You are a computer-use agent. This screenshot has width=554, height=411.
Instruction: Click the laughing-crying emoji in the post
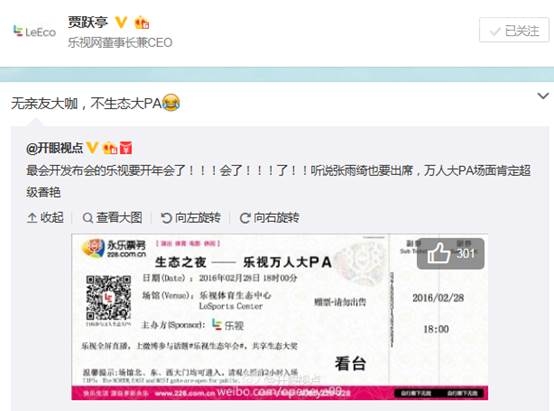click(171, 103)
